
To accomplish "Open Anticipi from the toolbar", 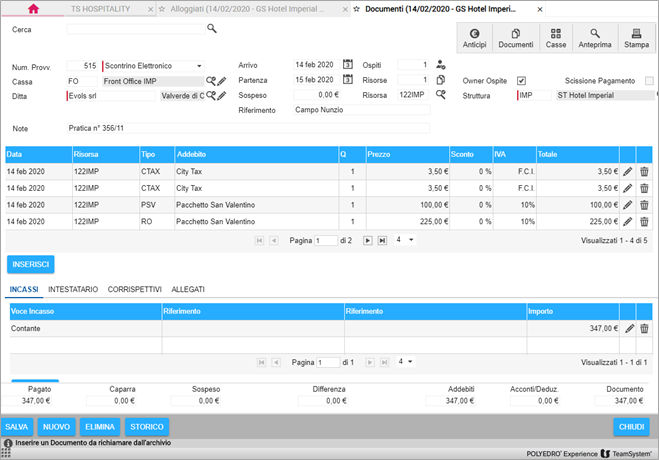I will click(474, 38).
